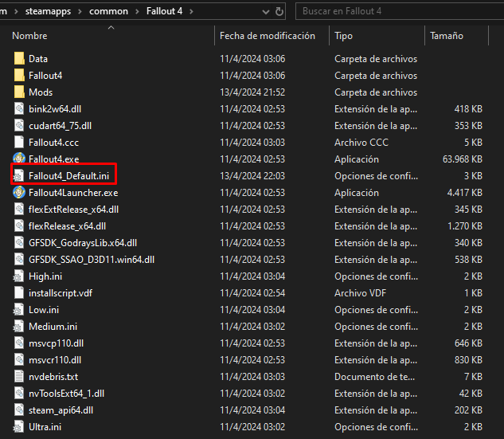Select the Fallout4_Default.ini file name
This screenshot has width=504, height=439.
(x=68, y=176)
